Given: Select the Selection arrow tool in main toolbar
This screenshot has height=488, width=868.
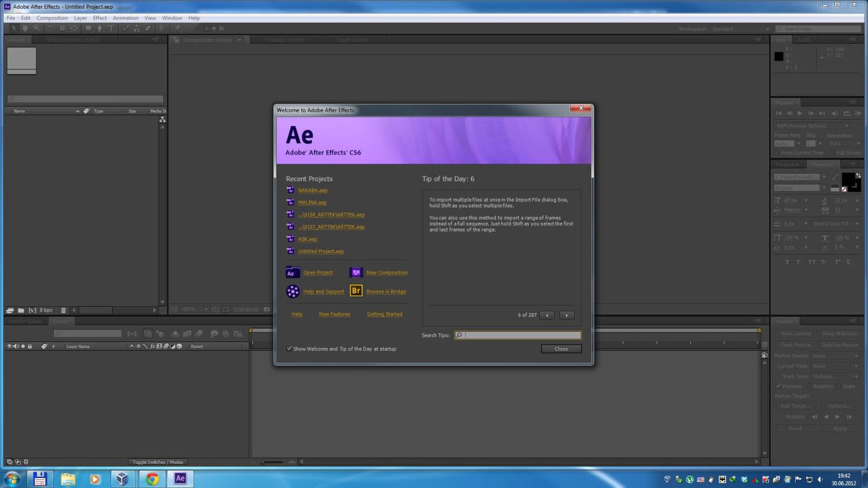Looking at the screenshot, I should [x=14, y=28].
